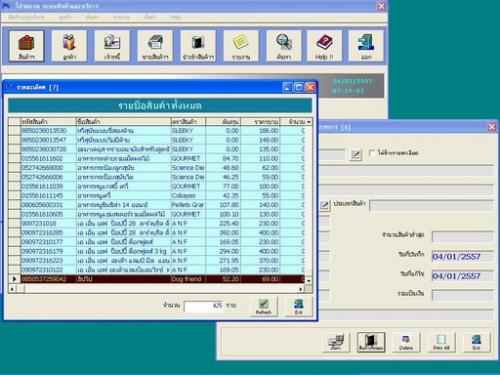Select row with code 052742666006
This screenshot has width=500, height=375.
click(163, 177)
